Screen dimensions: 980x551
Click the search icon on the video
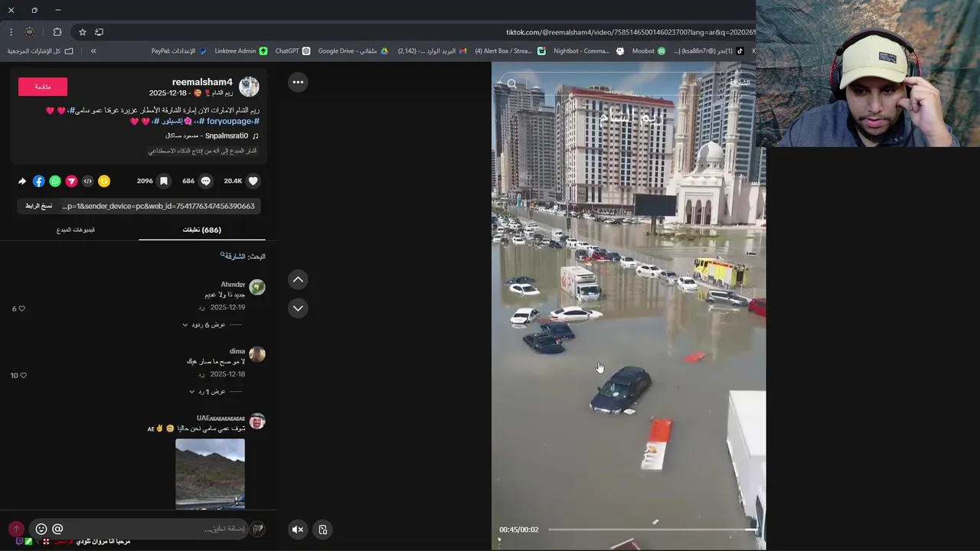[x=511, y=84]
